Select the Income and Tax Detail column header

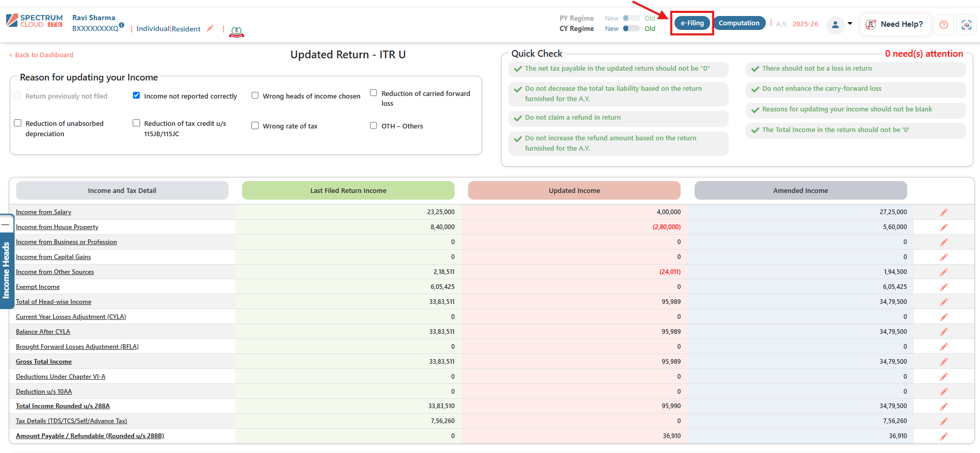pyautogui.click(x=122, y=190)
